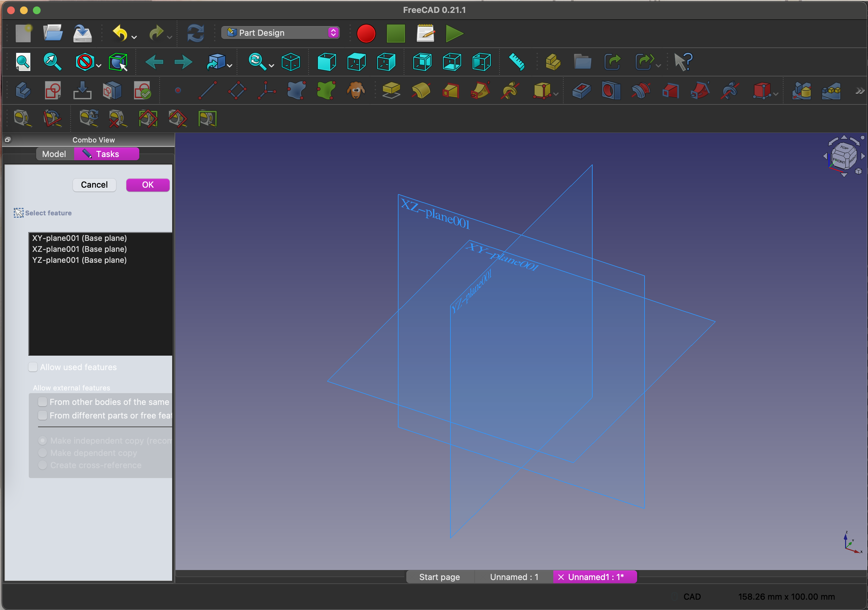Open the draw style dropdown arrow

(x=99, y=66)
